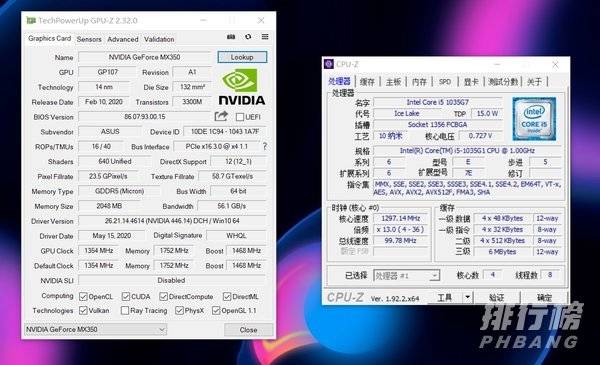Image resolution: width=600 pixels, height=365 pixels.
Task: Toggle the OpenGL 1.1 checkbox
Action: pos(216,310)
